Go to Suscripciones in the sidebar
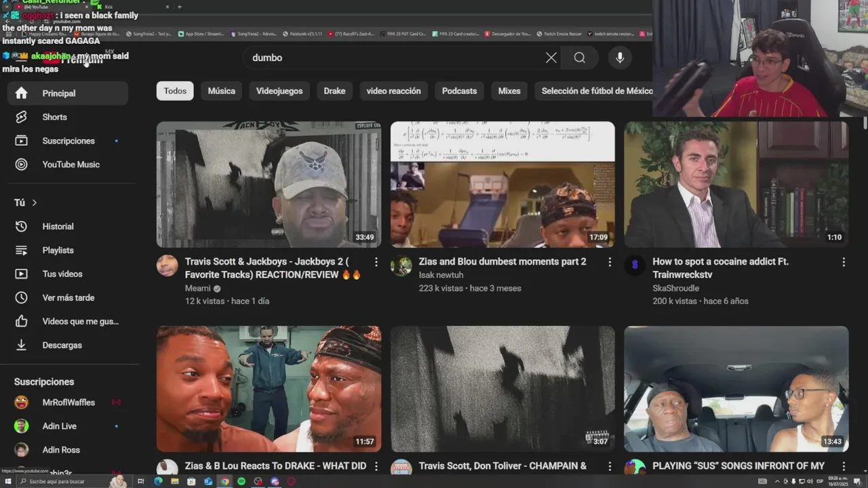 coord(67,140)
